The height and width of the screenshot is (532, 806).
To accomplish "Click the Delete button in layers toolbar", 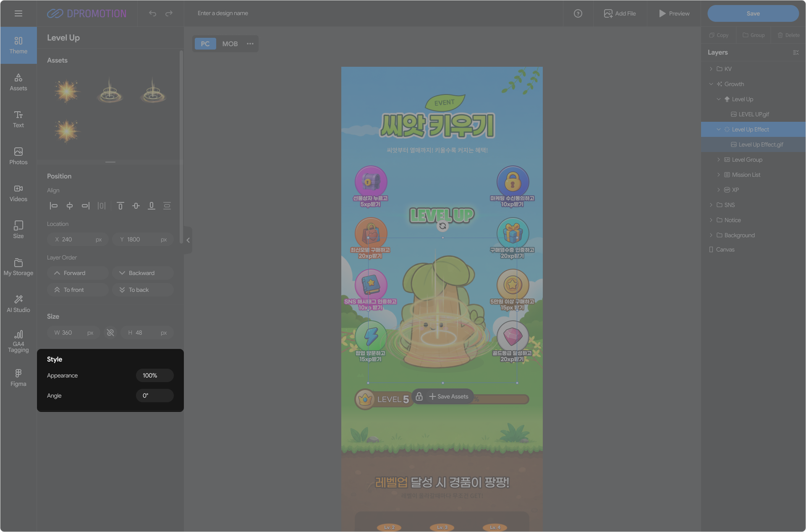I will click(788, 35).
